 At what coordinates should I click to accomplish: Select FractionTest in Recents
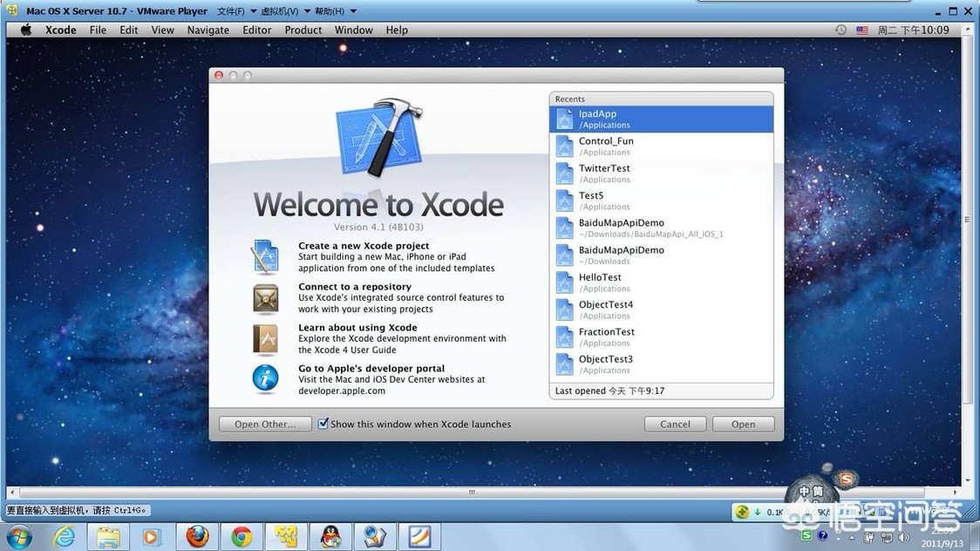coord(661,337)
